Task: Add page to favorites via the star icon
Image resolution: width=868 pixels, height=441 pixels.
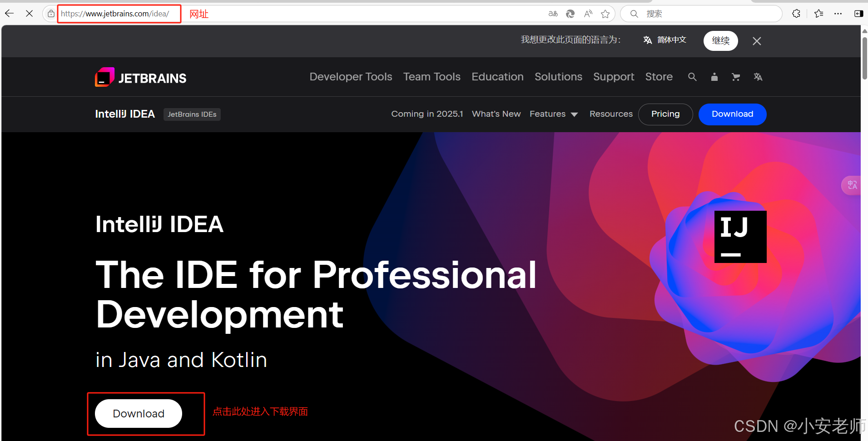Action: click(x=605, y=14)
